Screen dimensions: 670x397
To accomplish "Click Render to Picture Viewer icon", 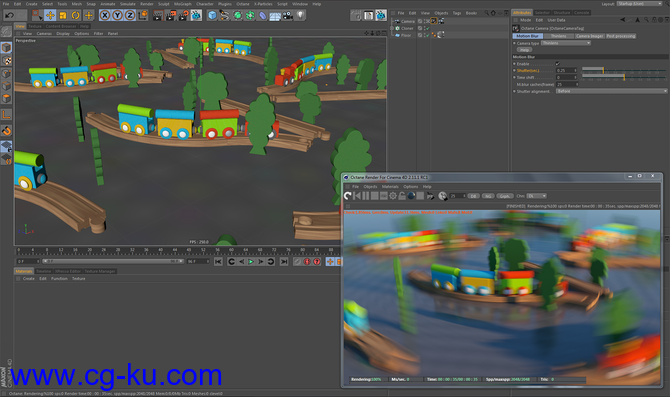I will pyautogui.click(x=170, y=16).
